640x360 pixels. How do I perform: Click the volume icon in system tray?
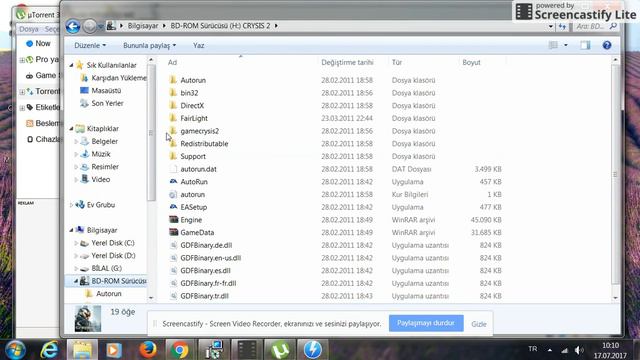point(579,350)
